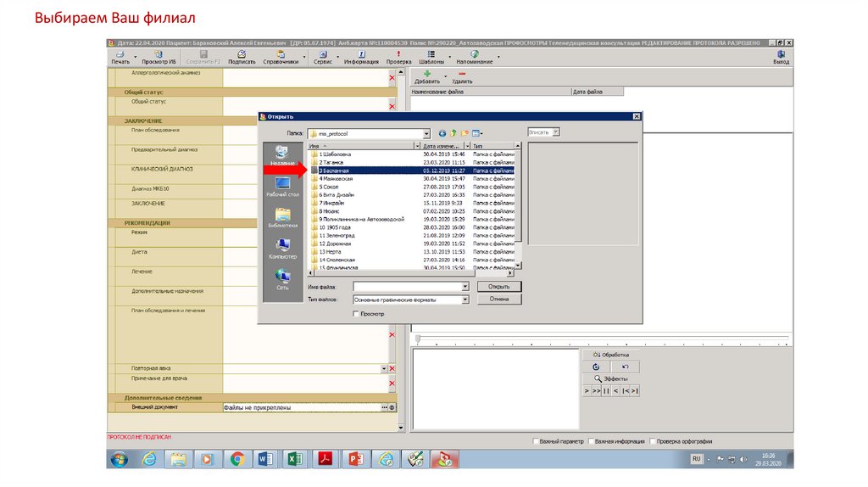Sort by Тип column header
This screenshot has width=868, height=487.
pos(492,146)
